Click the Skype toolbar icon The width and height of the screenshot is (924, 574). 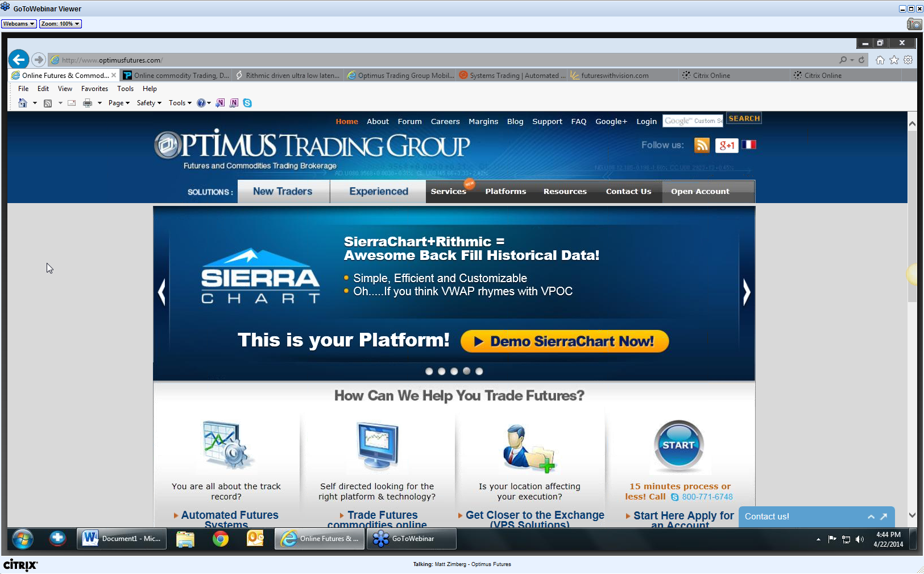coord(247,103)
